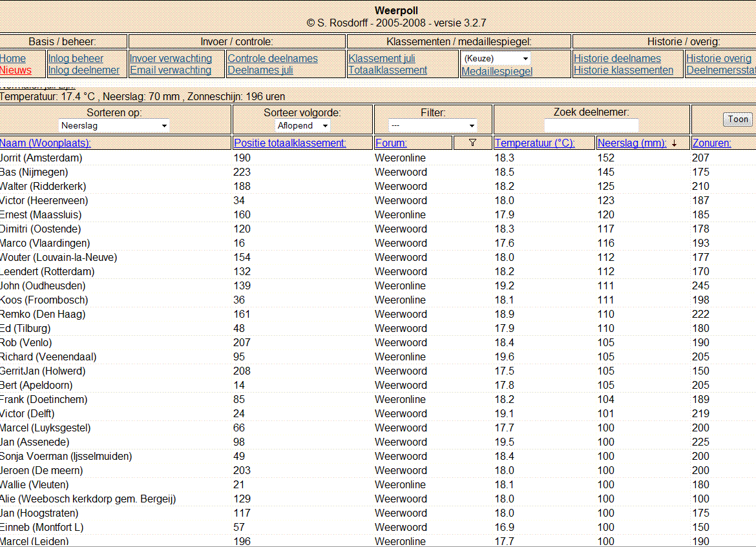Select the Richard (Veenendaal) row name
The width and height of the screenshot is (756, 547).
point(48,356)
